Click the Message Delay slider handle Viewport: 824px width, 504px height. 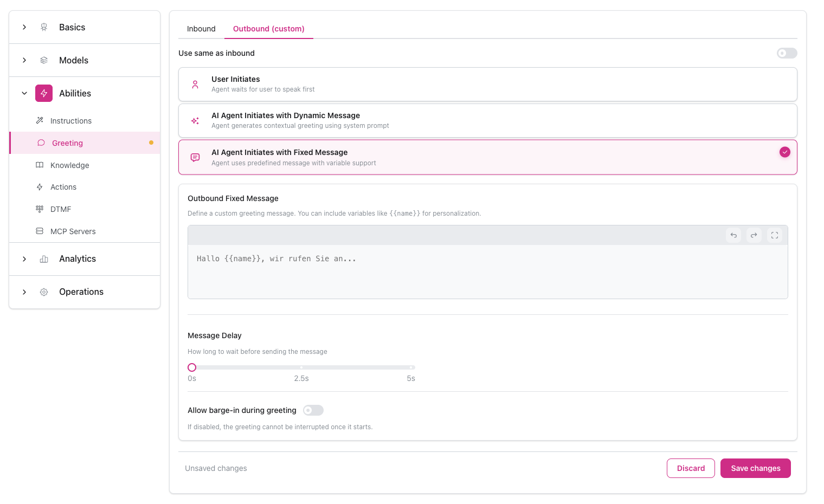point(192,367)
